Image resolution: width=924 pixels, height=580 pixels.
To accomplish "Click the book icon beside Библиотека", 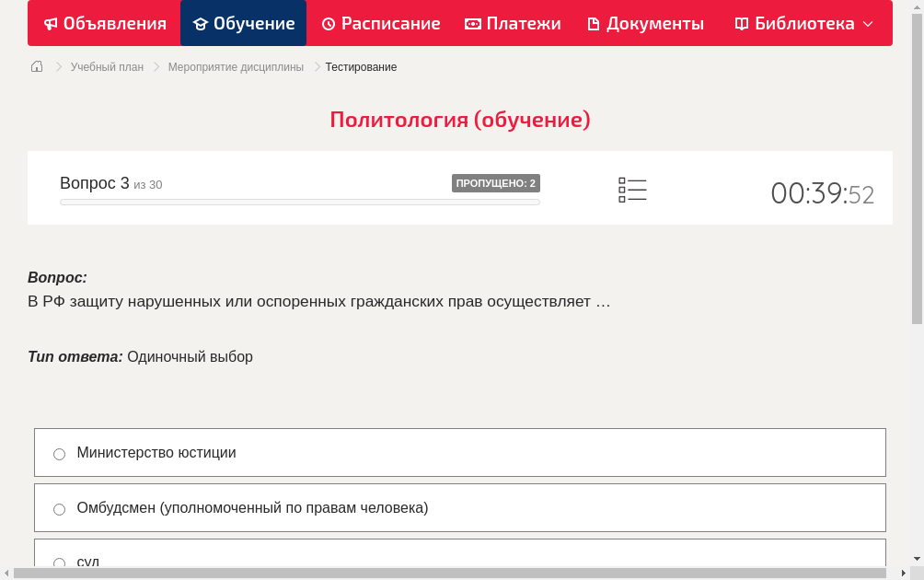I will click(742, 23).
